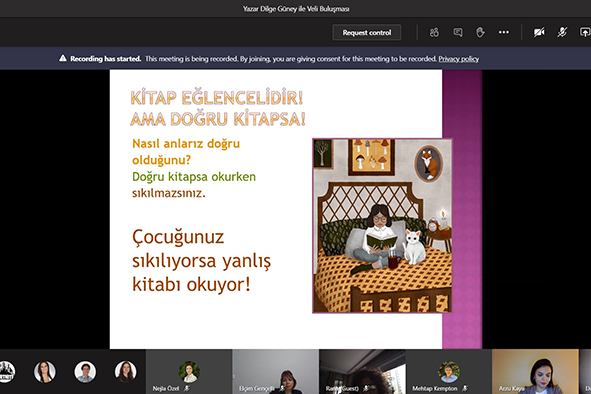The width and height of the screenshot is (591, 394).
Task: Click the muted mic icon beside Elçim Gençelli
Action: (x=282, y=388)
